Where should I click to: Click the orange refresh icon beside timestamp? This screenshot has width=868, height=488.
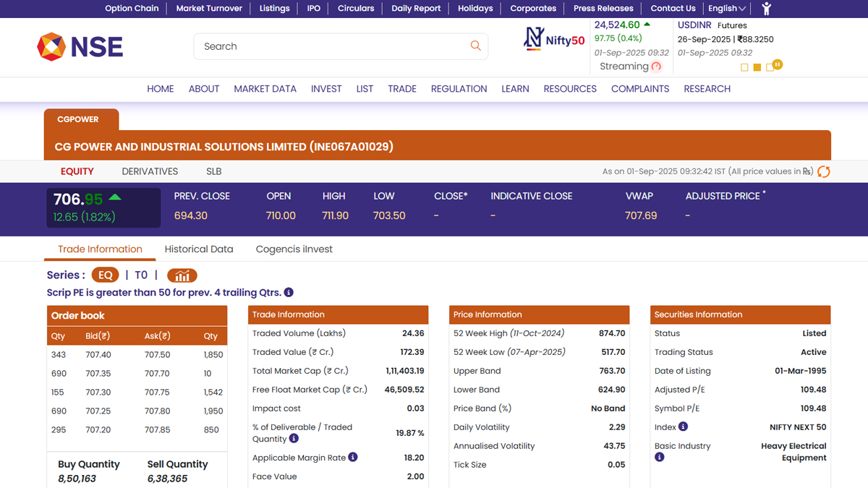click(823, 171)
